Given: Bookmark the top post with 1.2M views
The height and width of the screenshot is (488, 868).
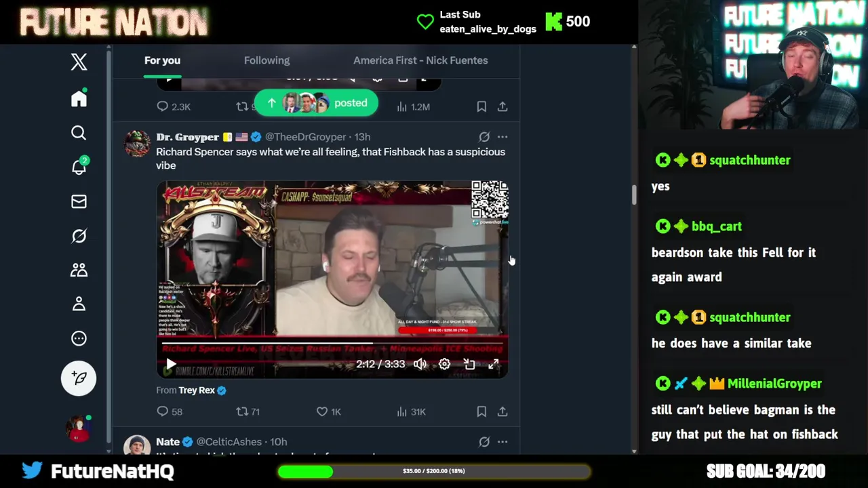Looking at the screenshot, I should tap(481, 106).
